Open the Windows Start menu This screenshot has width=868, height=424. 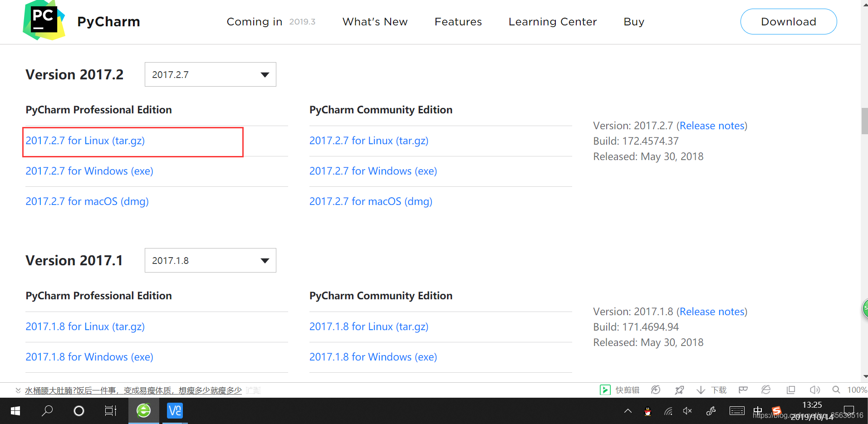15,411
